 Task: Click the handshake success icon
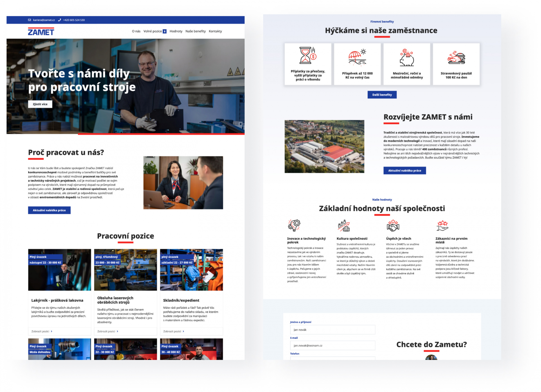tap(393, 225)
